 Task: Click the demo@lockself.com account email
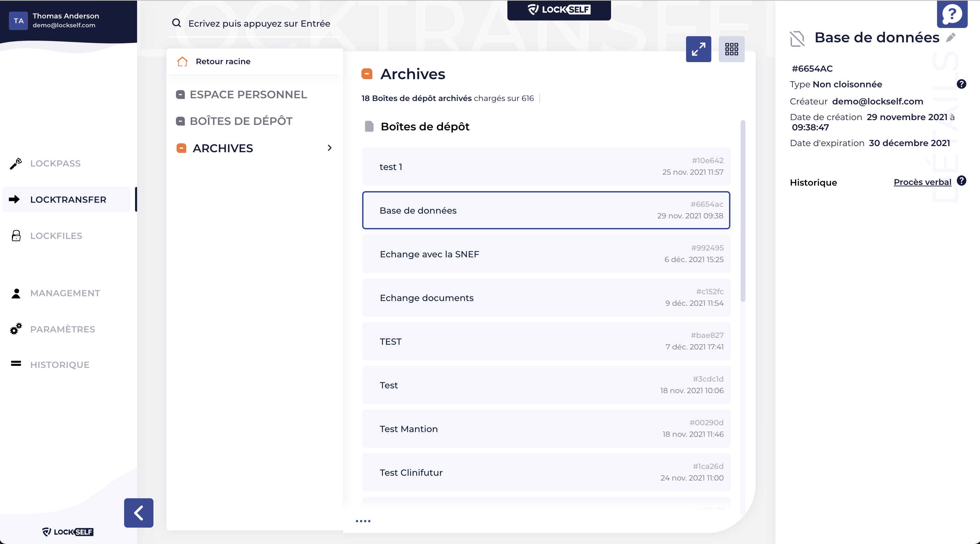(x=64, y=25)
